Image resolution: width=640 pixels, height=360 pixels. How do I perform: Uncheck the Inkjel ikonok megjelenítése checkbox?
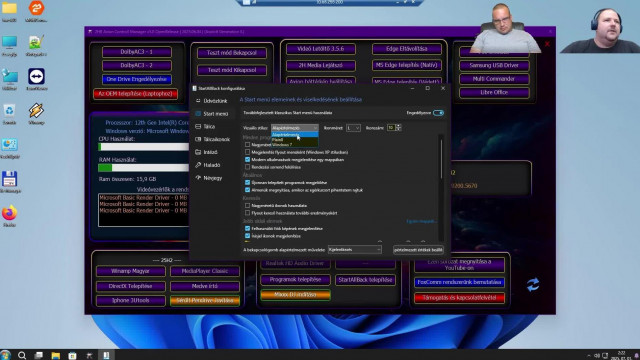pyautogui.click(x=247, y=236)
